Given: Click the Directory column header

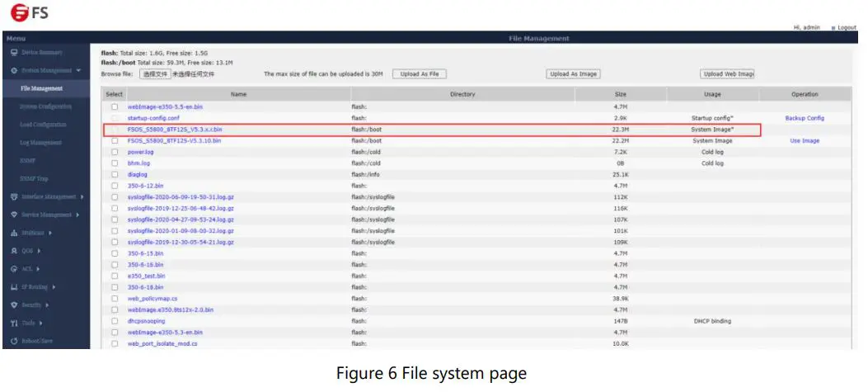Looking at the screenshot, I should 462,95.
